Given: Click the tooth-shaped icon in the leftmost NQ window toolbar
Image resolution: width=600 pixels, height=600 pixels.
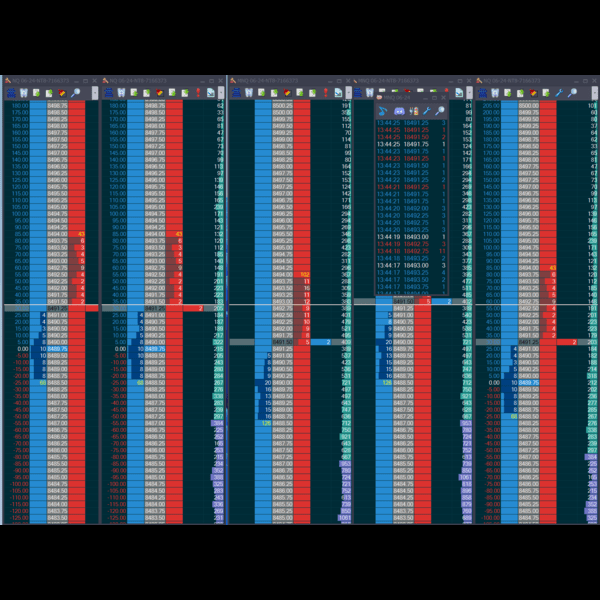Looking at the screenshot, I should point(24,93).
